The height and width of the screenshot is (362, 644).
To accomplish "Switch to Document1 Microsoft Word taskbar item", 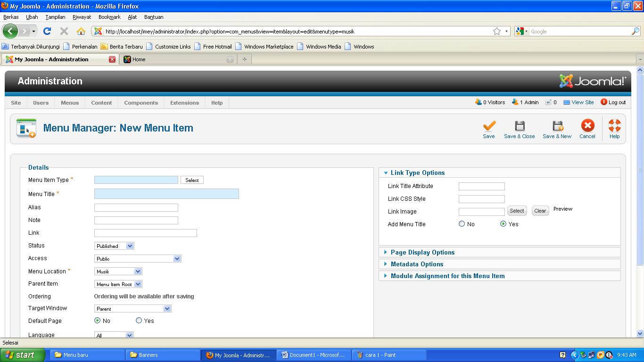I will pyautogui.click(x=314, y=355).
